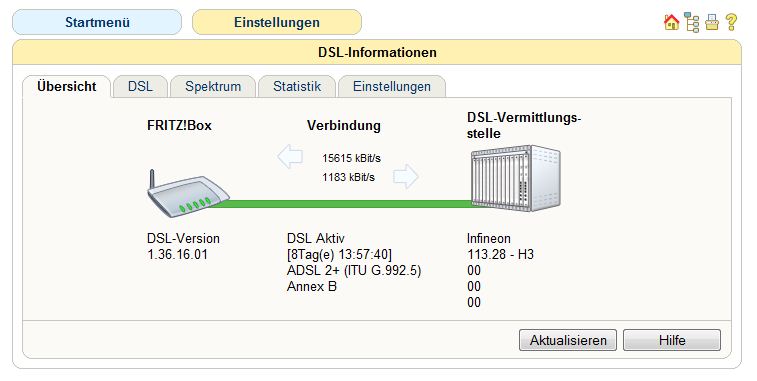The height and width of the screenshot is (381, 757).
Task: Click the green DSL connection line
Action: 342,204
